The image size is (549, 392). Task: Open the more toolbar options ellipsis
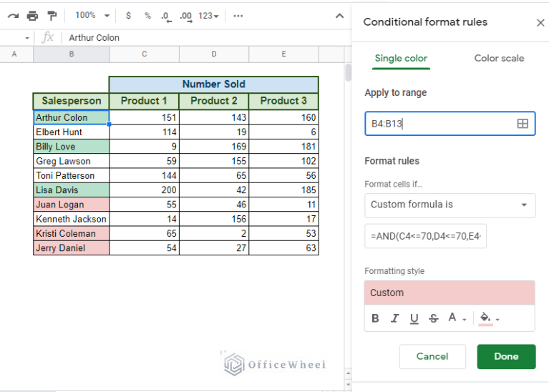(x=238, y=15)
